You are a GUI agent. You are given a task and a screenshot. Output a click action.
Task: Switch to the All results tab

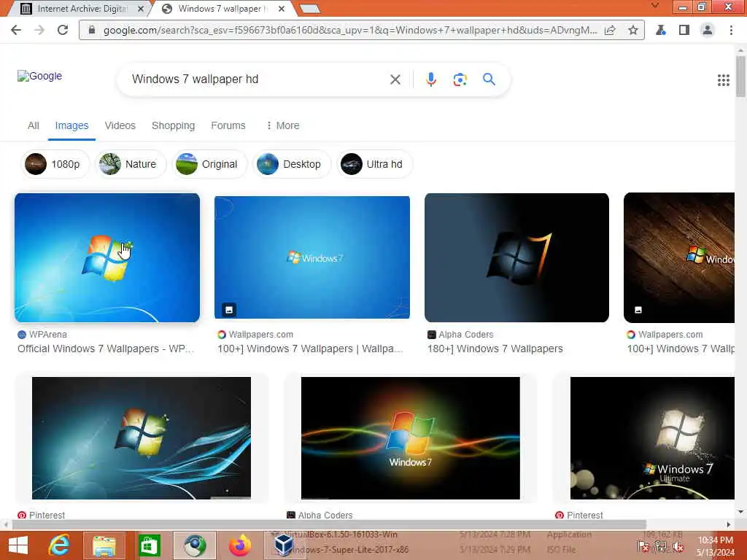coord(34,125)
